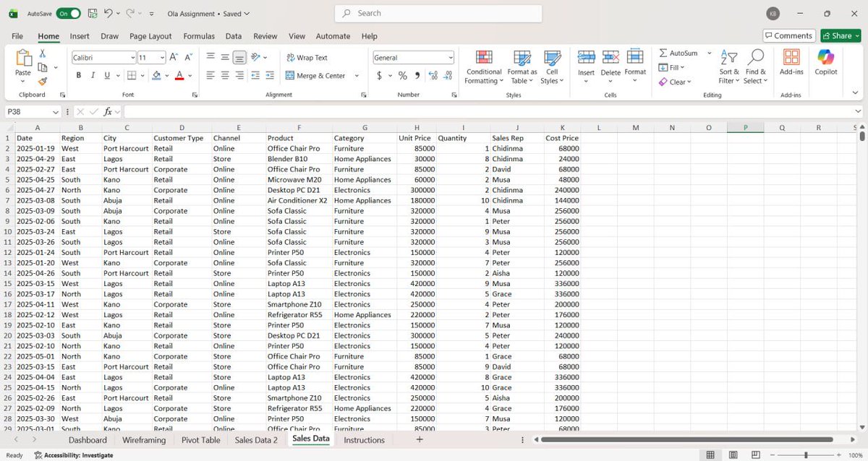The width and height of the screenshot is (868, 461).
Task: Toggle Bold formatting
Action: (79, 75)
